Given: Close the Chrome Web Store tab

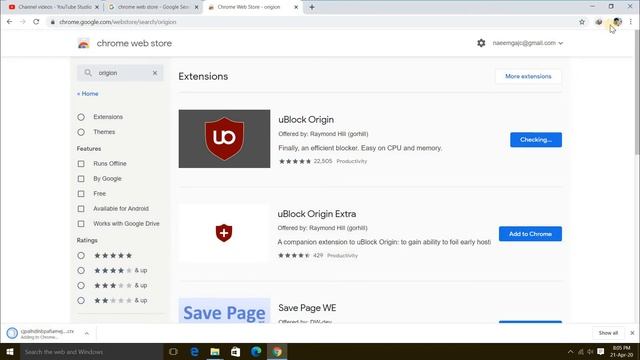Looking at the screenshot, I should pyautogui.click(x=296, y=7).
